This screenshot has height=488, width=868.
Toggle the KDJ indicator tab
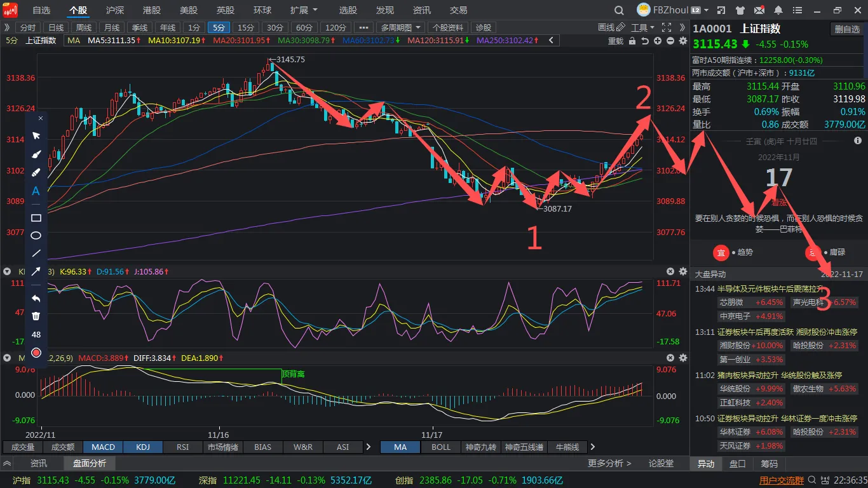click(143, 447)
